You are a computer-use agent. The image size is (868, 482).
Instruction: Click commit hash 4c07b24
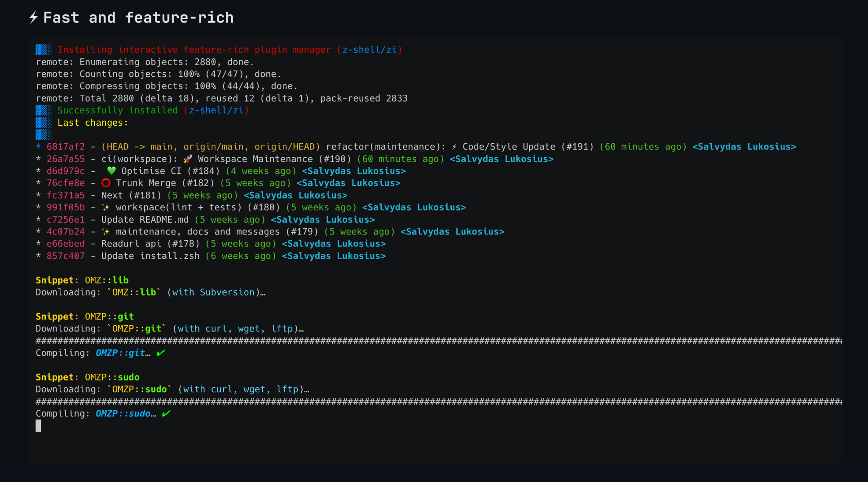[x=66, y=232]
